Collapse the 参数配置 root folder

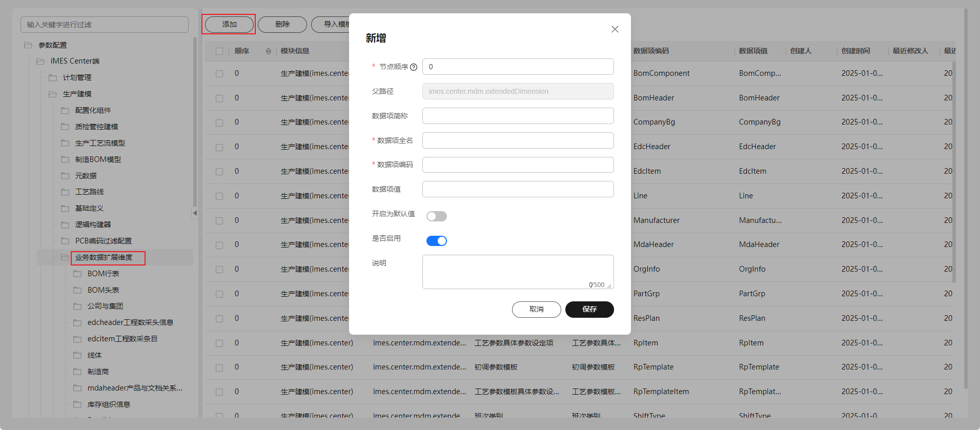click(x=28, y=45)
